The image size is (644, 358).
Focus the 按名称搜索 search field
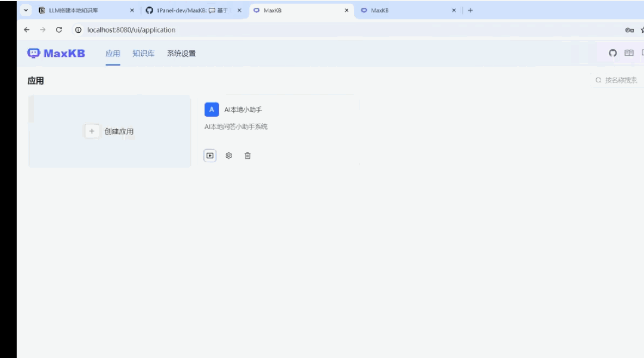click(618, 80)
